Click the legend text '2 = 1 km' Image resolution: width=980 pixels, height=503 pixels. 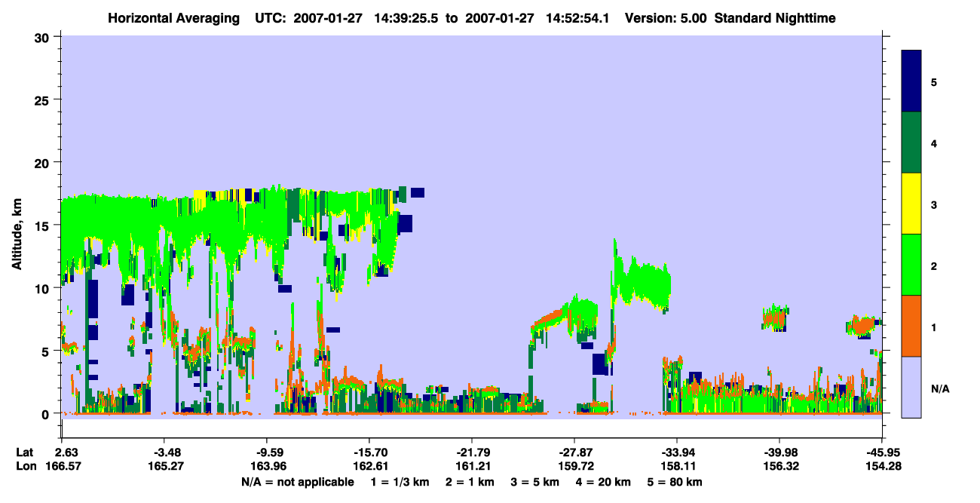(x=470, y=481)
